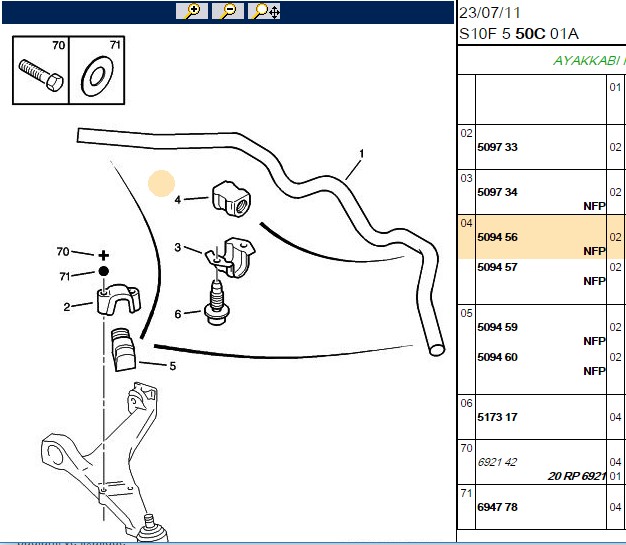Activate the zoom and pan tool
This screenshot has width=626, height=545.
(264, 11)
